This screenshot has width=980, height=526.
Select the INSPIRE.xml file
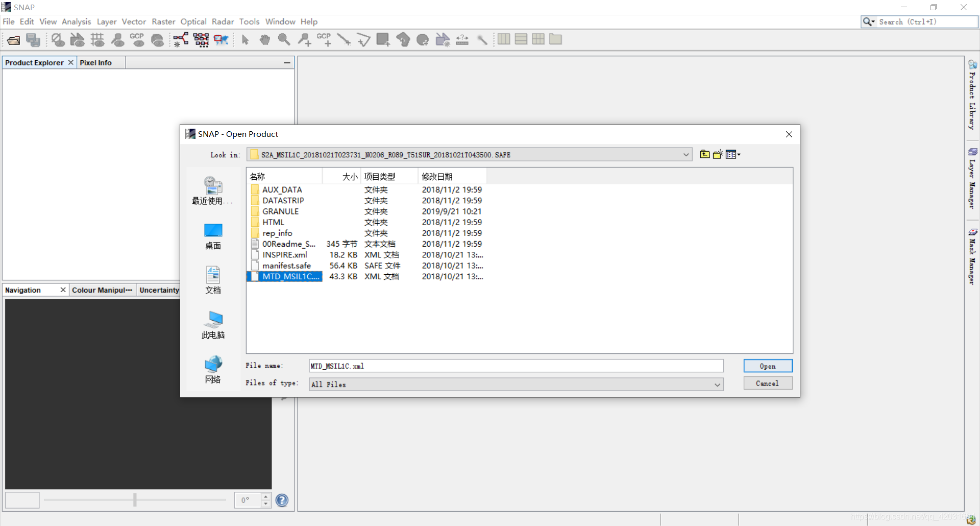tap(284, 255)
